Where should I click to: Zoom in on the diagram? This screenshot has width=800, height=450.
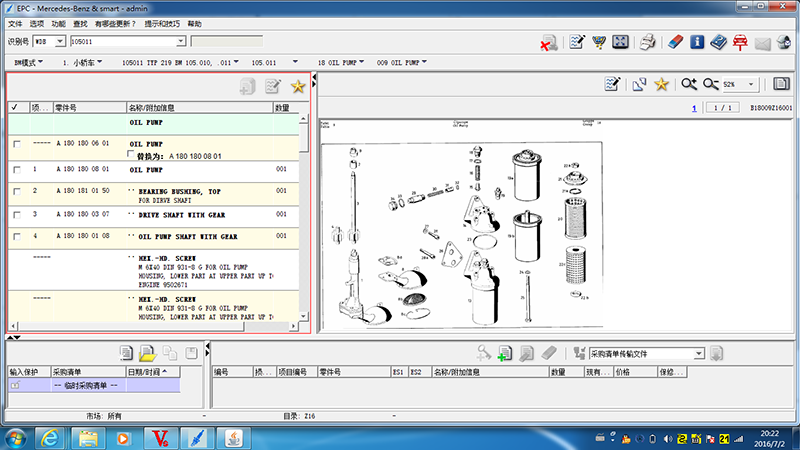689,84
